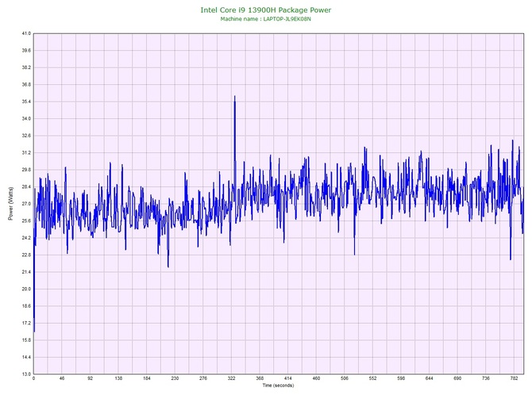Click the 230 x-axis tick label

175,378
